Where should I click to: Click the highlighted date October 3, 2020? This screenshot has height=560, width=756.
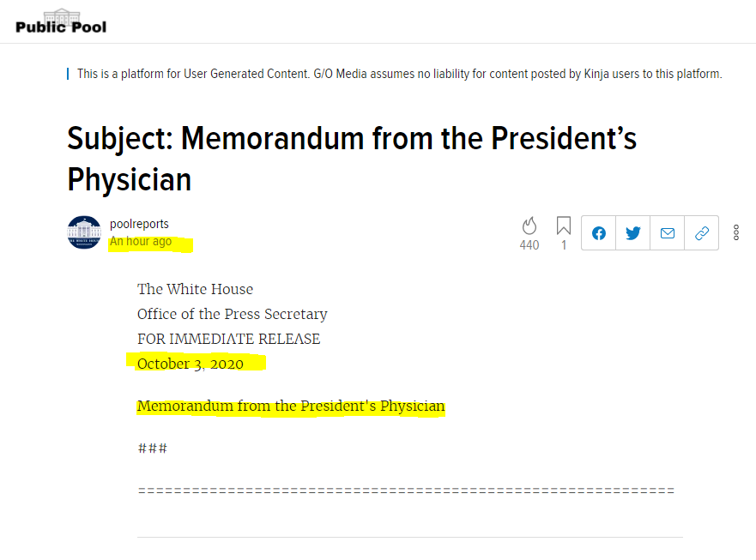[x=191, y=364]
